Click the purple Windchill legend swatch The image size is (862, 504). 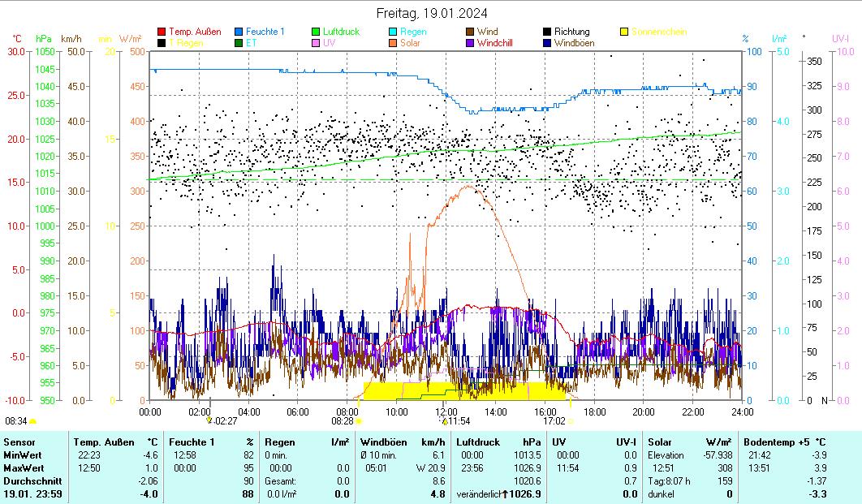point(470,43)
